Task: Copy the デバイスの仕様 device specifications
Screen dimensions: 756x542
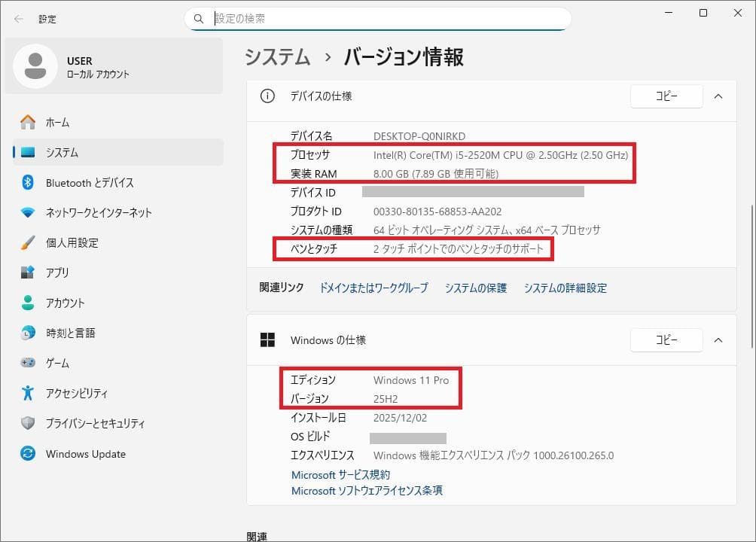Action: tap(666, 96)
